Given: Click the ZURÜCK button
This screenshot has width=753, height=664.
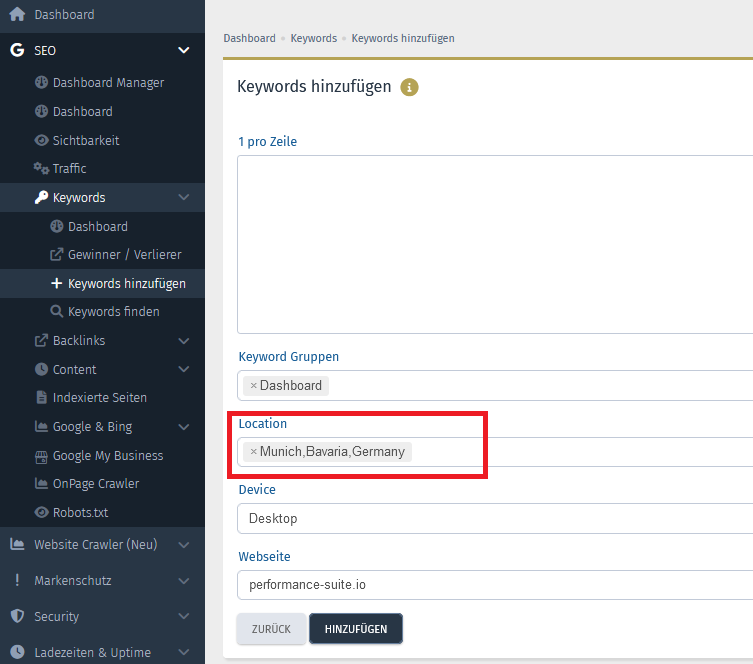Looking at the screenshot, I should (x=271, y=628).
